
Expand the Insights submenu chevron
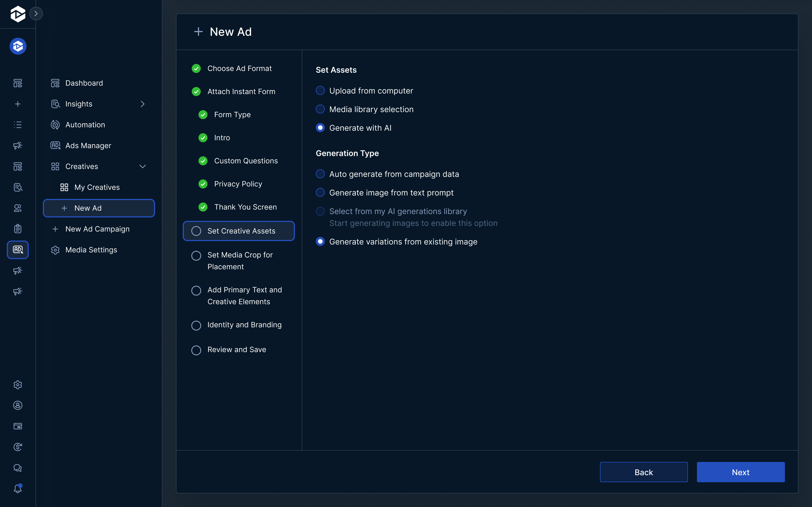[x=143, y=104]
